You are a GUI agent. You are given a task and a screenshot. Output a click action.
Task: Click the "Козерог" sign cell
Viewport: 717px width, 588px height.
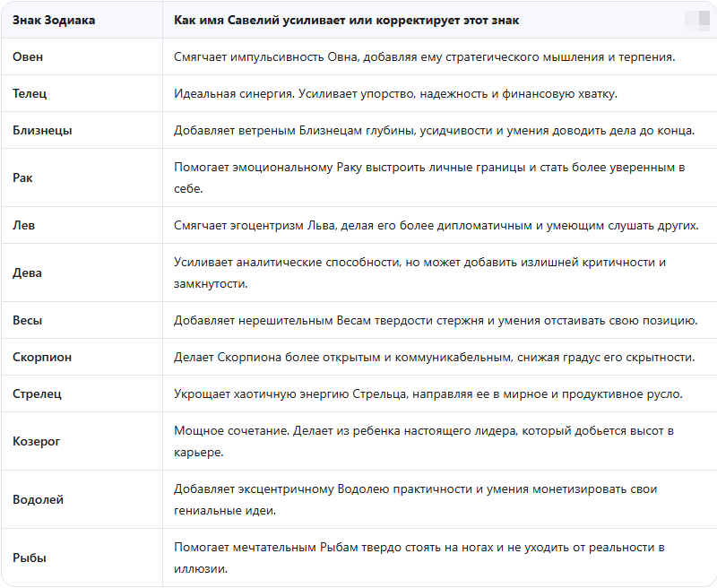point(36,441)
